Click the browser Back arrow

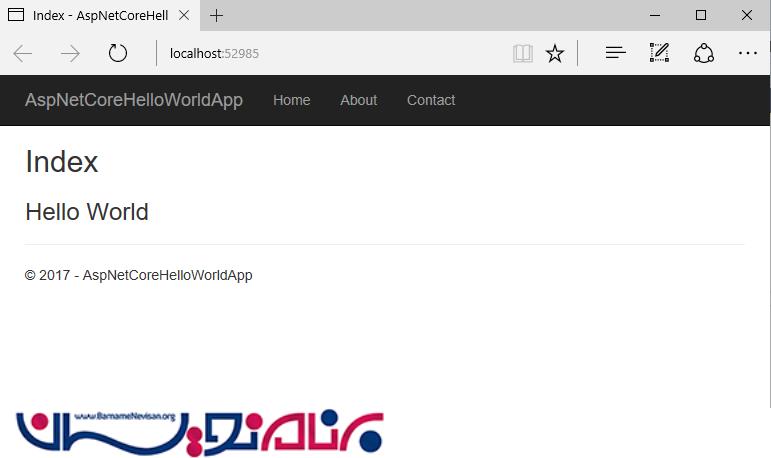pos(23,53)
